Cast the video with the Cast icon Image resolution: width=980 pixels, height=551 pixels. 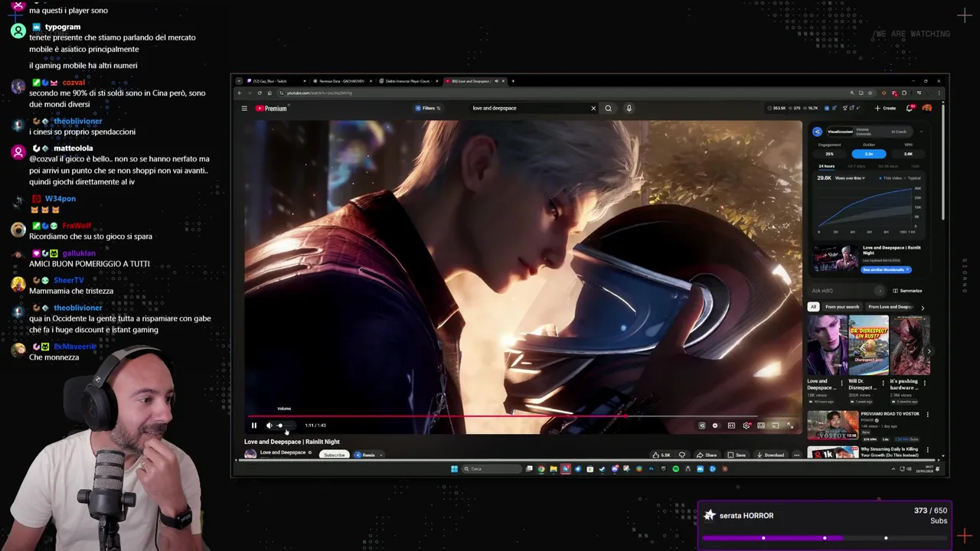[x=776, y=425]
